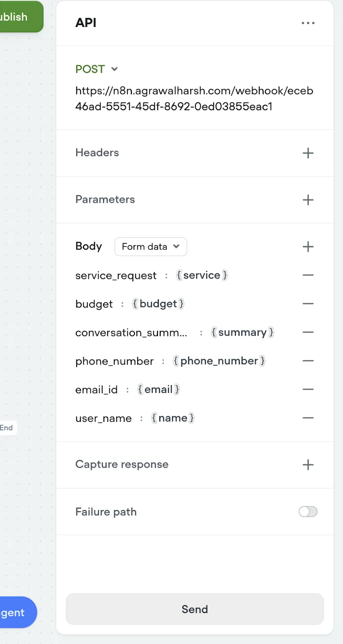
Task: Click the blue Agent button
Action: coord(17,612)
